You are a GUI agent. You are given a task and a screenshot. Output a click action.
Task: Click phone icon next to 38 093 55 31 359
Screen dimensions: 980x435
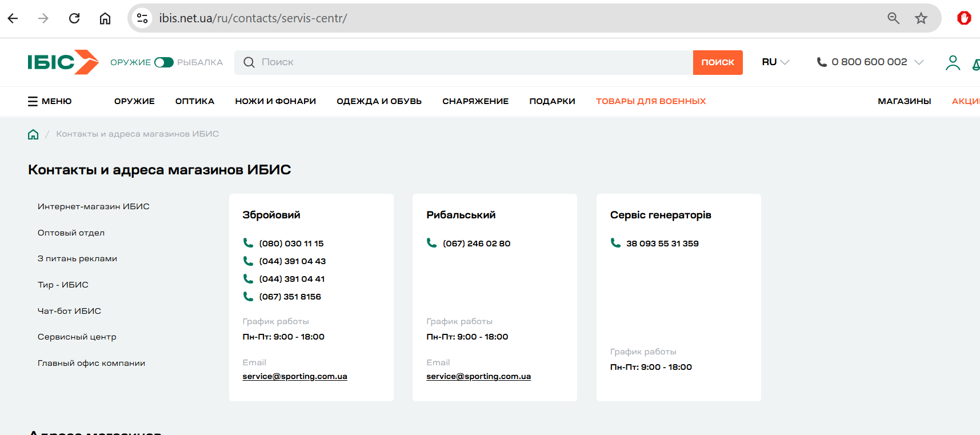pyautogui.click(x=615, y=243)
